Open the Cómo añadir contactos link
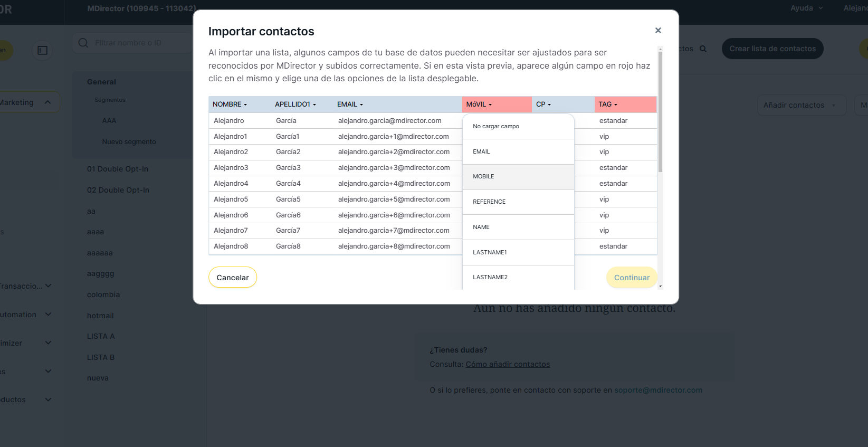Viewport: 868px width, 447px height. tap(508, 364)
